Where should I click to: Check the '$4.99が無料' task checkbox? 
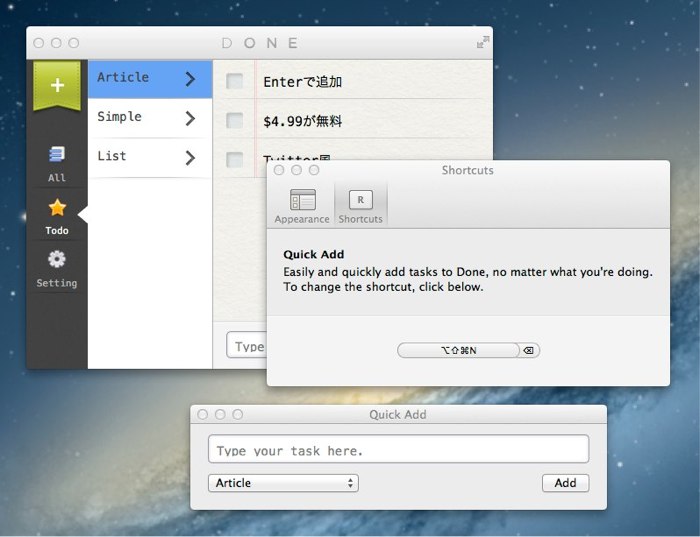pyautogui.click(x=234, y=121)
